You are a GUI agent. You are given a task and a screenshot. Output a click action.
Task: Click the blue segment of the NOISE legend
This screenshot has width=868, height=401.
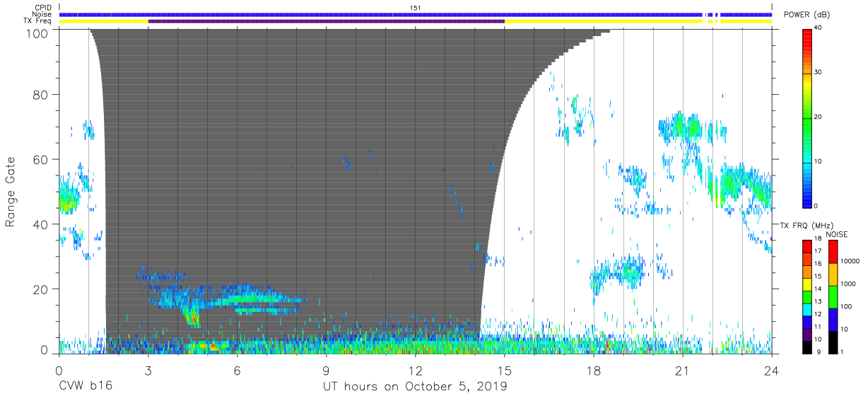tap(833, 318)
